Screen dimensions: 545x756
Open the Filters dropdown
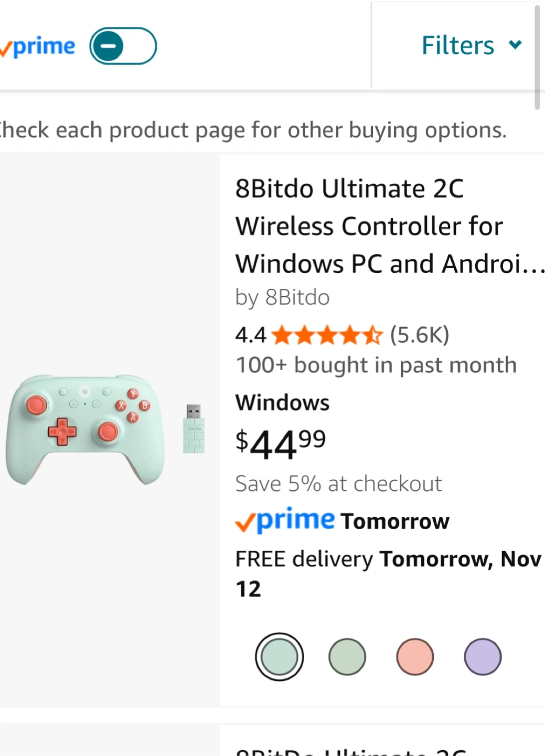[457, 45]
